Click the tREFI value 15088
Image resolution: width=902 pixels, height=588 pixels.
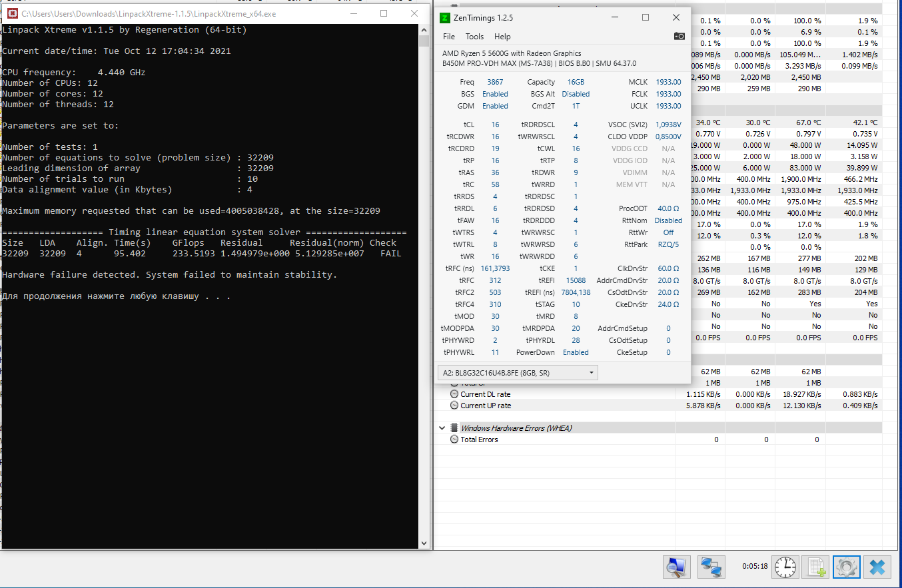point(576,280)
